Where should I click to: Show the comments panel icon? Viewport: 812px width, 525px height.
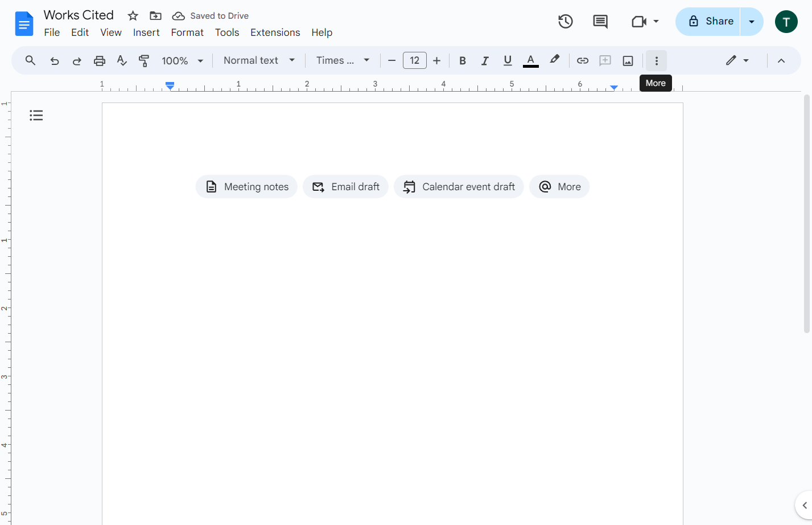click(600, 22)
